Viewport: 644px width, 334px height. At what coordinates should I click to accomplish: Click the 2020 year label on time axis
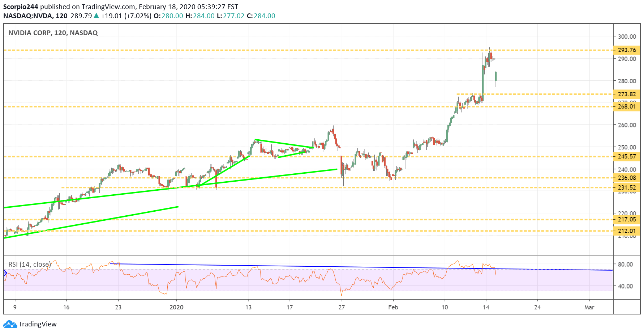click(x=177, y=307)
